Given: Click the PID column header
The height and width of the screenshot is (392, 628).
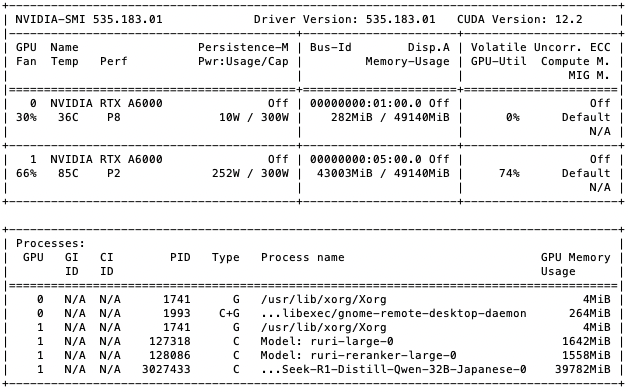Looking at the screenshot, I should point(180,257).
